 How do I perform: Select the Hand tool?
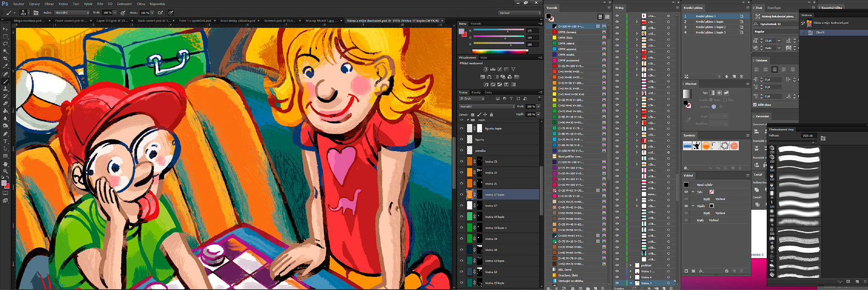tap(5, 164)
